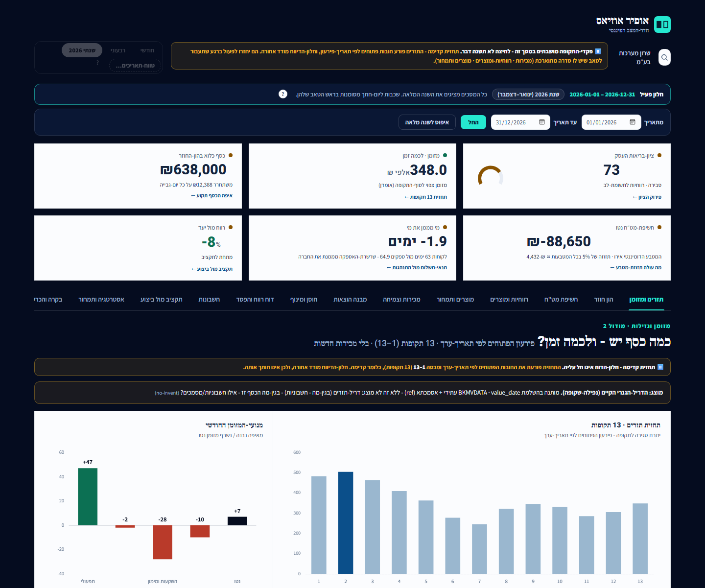
Task: Click the איפוס לשנה מלאה reset button
Action: click(x=427, y=122)
